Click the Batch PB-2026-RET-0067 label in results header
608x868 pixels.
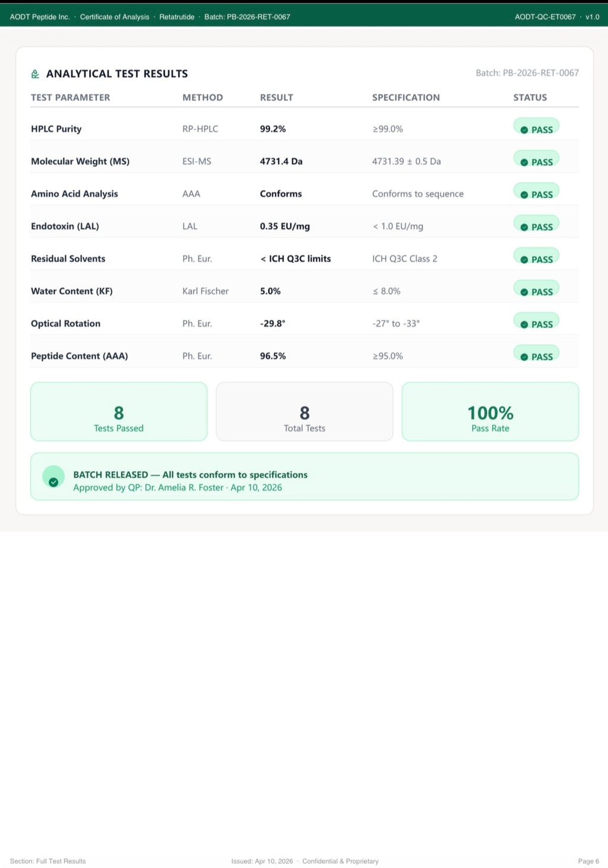pos(527,73)
